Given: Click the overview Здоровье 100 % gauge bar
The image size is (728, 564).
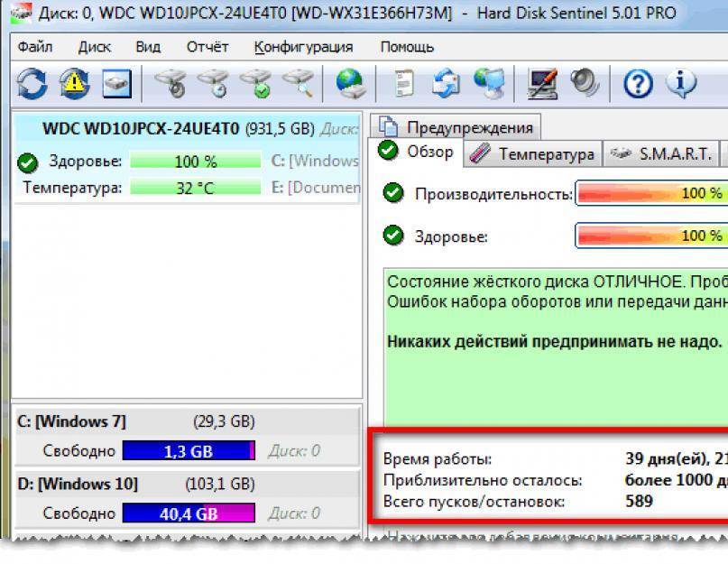Looking at the screenshot, I should click(652, 236).
